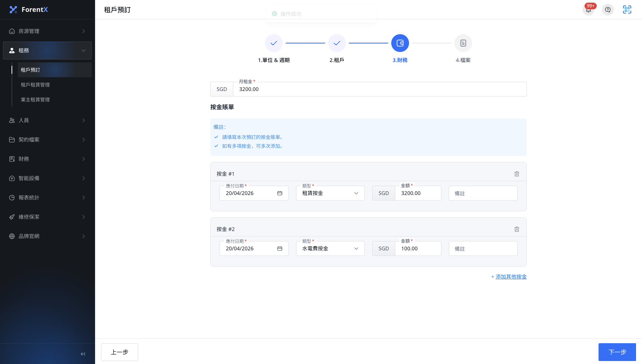The width and height of the screenshot is (642, 364).
Task: Click the 按金賬單 section heading
Action: (x=222, y=107)
